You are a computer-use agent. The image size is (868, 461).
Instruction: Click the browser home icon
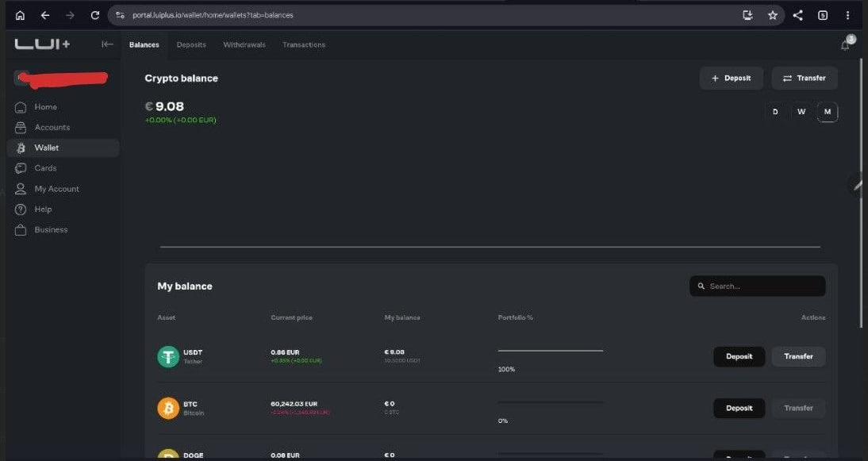20,16
